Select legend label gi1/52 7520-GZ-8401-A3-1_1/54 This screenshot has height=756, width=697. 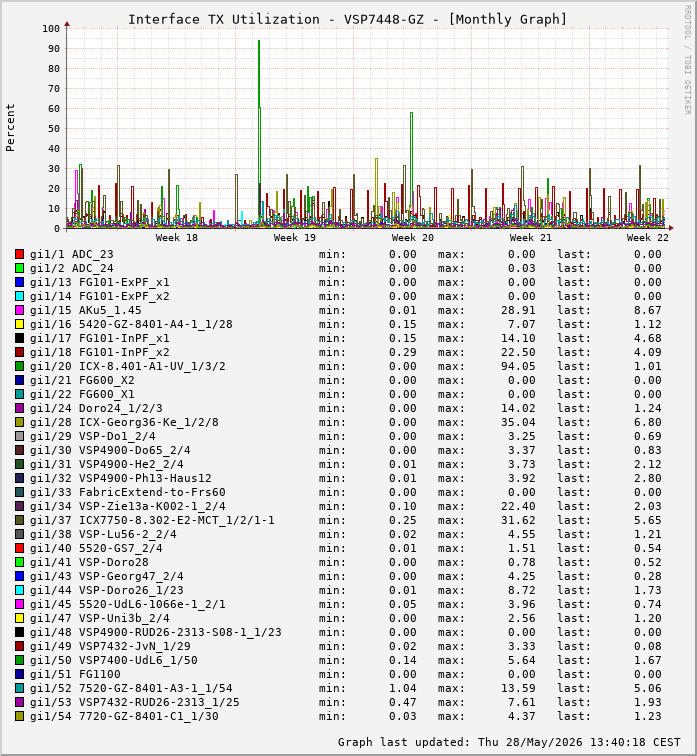tap(131, 688)
